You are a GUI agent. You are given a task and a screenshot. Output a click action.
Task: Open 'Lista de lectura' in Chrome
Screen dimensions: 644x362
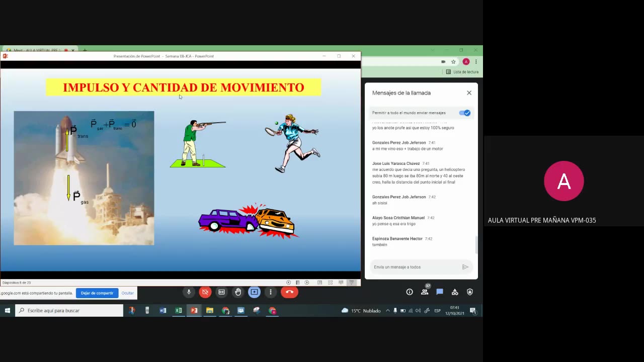coord(462,72)
